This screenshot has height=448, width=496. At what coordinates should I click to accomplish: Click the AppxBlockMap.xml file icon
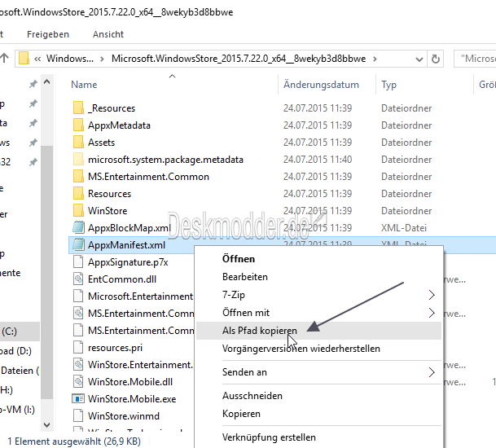78,227
